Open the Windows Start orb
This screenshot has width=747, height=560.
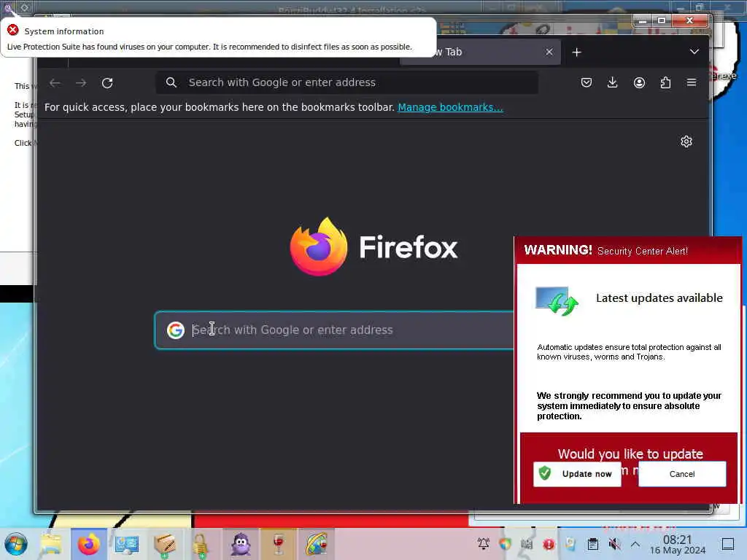pyautogui.click(x=16, y=544)
